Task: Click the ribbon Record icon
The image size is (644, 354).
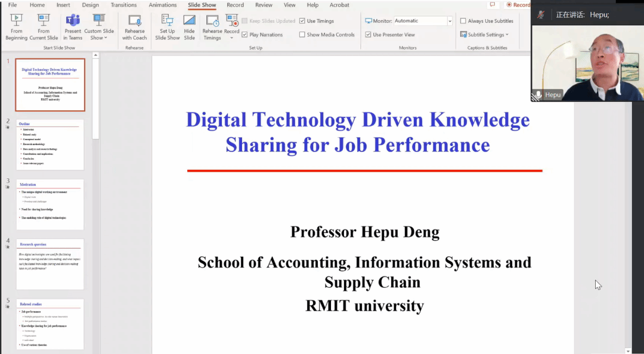Action: [232, 25]
